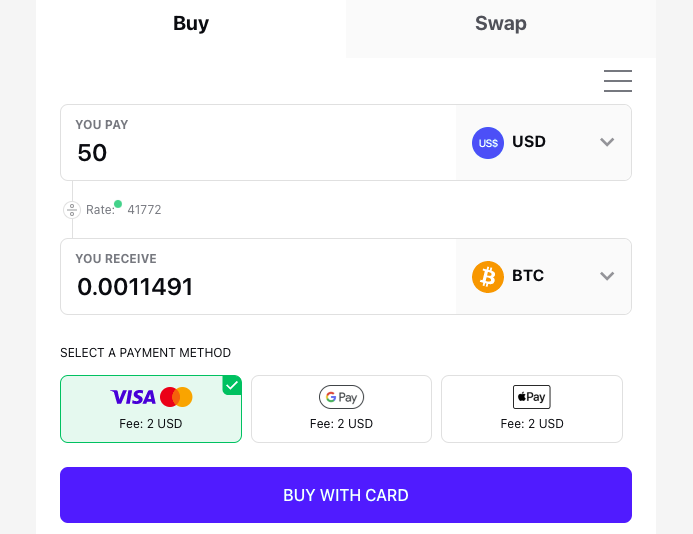The height and width of the screenshot is (534, 693).
Task: Open the hamburger menu icon
Action: [618, 81]
